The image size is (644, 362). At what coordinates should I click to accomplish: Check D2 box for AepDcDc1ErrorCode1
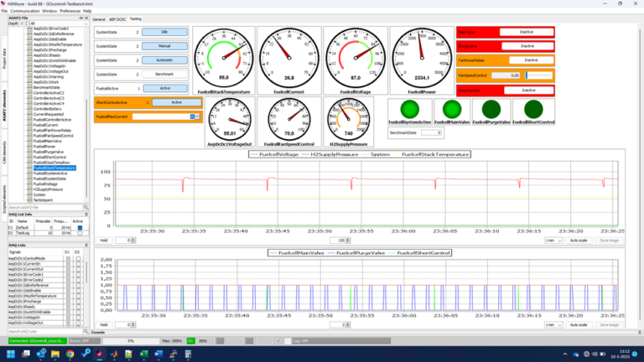tap(78, 275)
